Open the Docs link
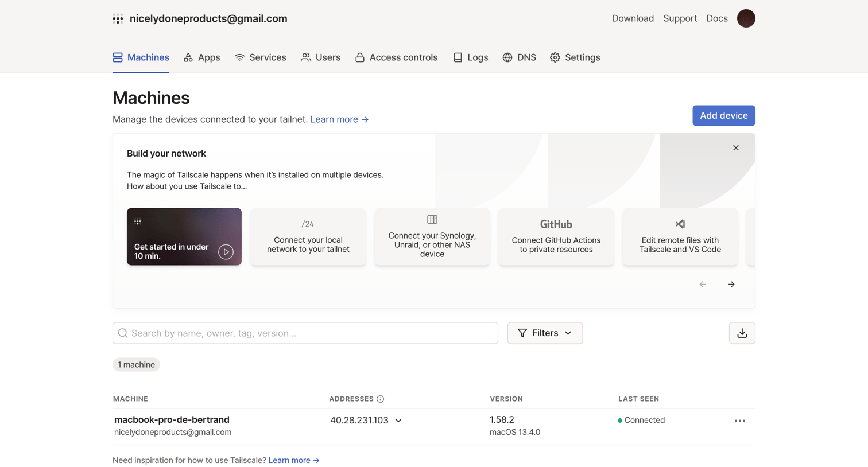The image size is (868, 467). [716, 18]
